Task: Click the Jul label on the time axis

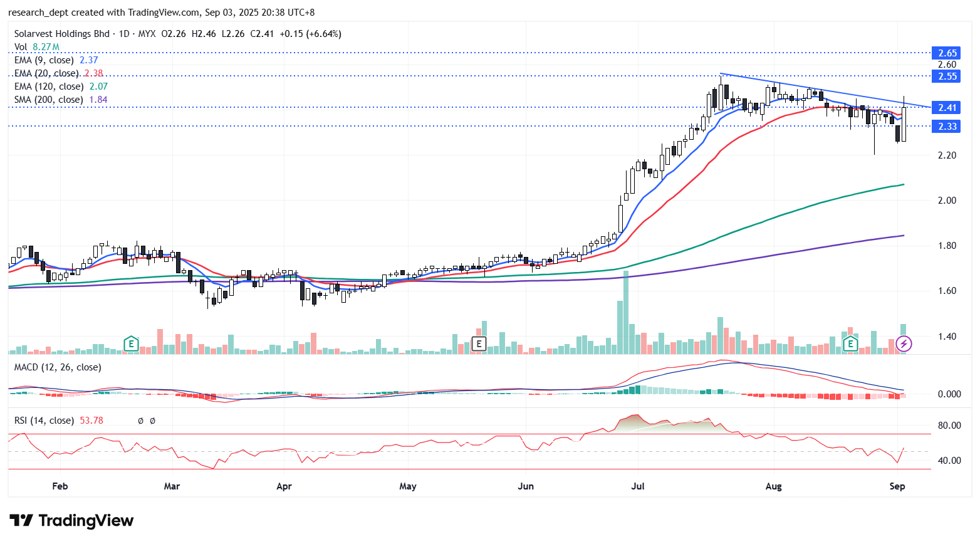Action: [x=638, y=486]
